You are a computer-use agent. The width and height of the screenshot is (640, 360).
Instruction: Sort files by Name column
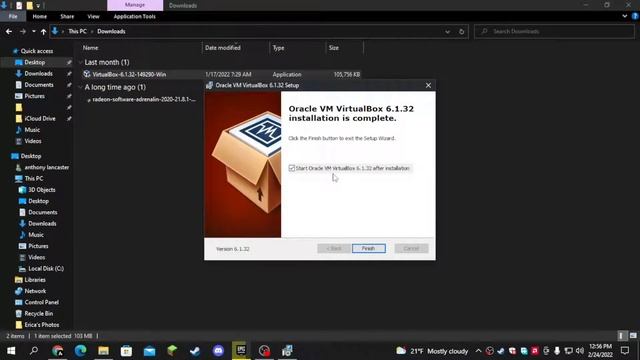(91, 48)
